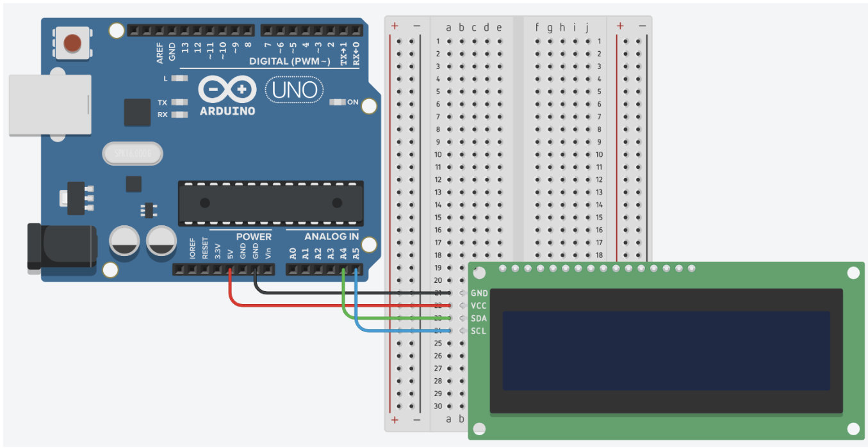Click the SDA label on the LCD module

click(x=479, y=318)
